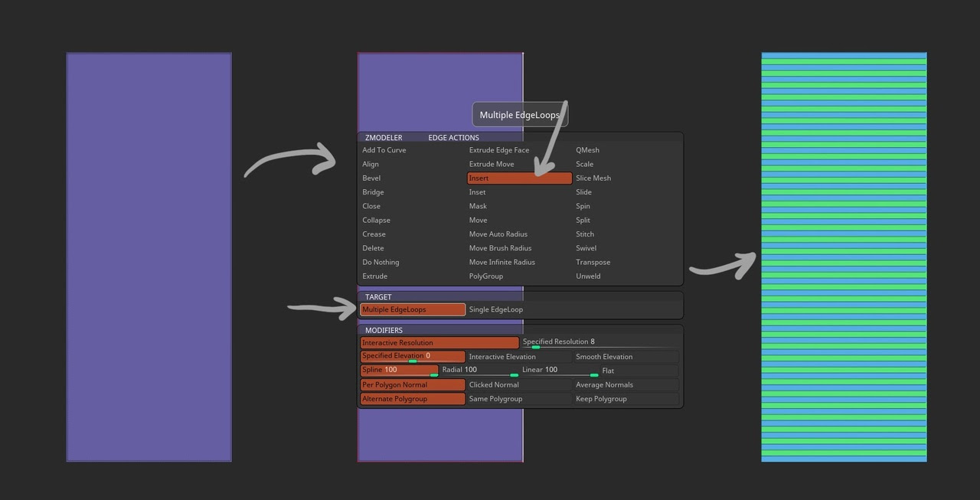Select Delete in Edge Actions
980x500 pixels.
pyautogui.click(x=373, y=248)
